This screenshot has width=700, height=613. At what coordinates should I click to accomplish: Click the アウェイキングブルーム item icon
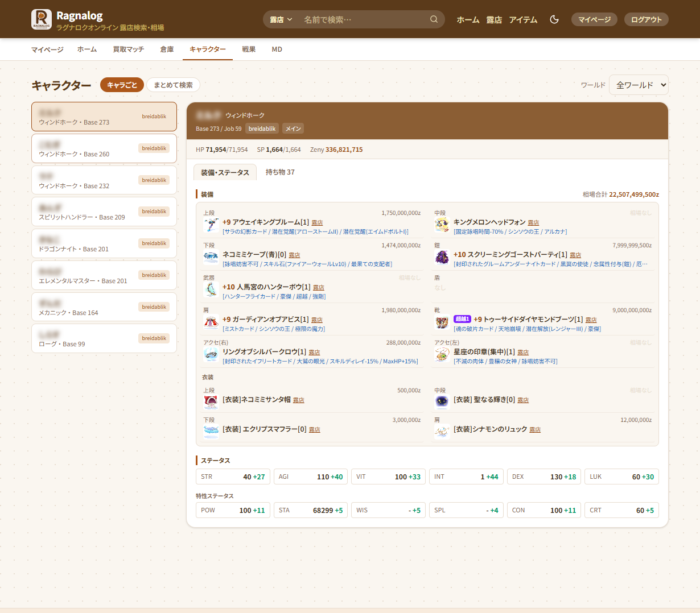(x=211, y=225)
